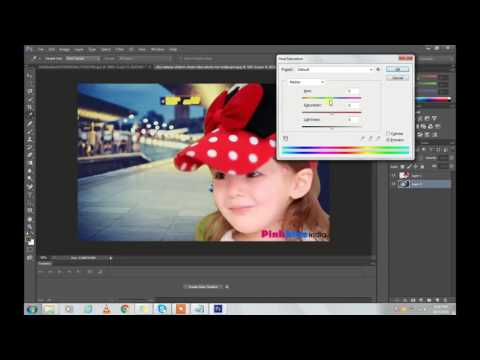The height and width of the screenshot is (360, 480).
Task: Open the Layer menu
Action: tap(79, 49)
